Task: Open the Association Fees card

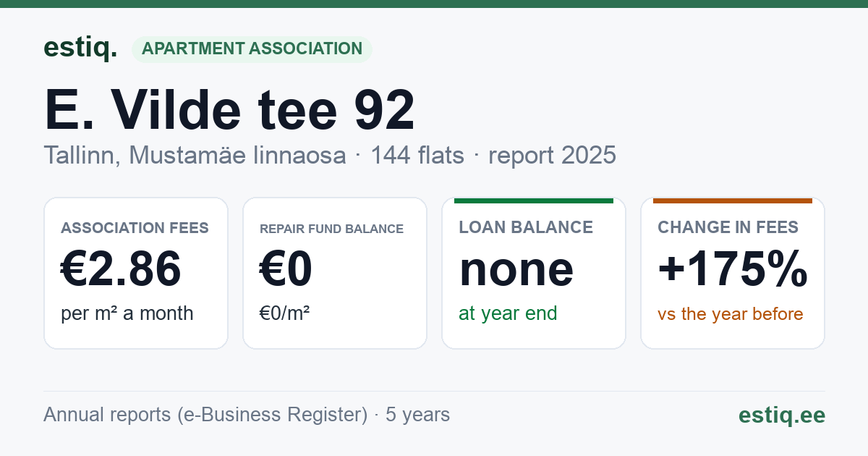Action: (136, 273)
